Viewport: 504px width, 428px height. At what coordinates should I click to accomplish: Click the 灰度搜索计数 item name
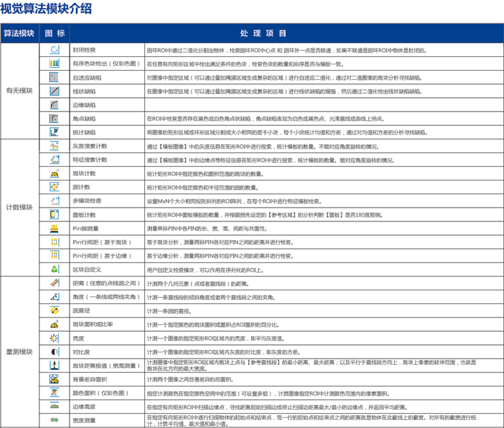[90, 146]
